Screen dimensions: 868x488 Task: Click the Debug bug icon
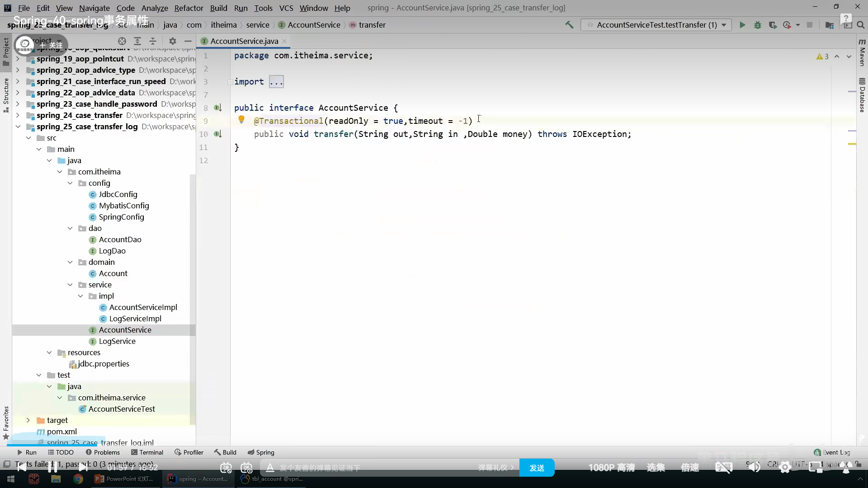pyautogui.click(x=758, y=25)
